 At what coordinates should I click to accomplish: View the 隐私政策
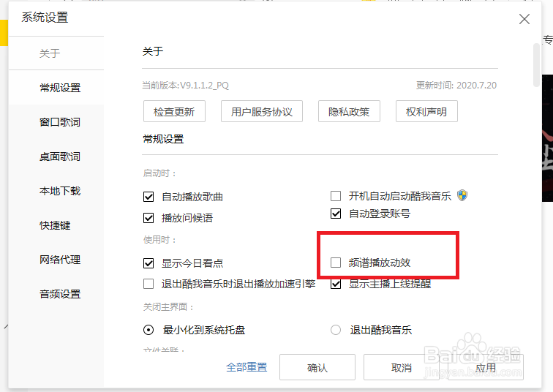click(349, 111)
